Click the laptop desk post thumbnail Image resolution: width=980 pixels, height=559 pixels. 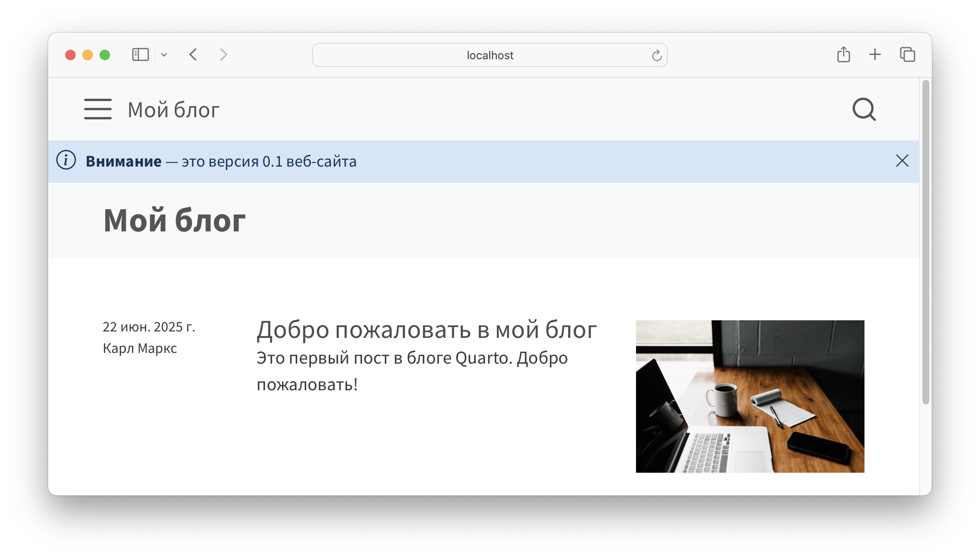(750, 396)
